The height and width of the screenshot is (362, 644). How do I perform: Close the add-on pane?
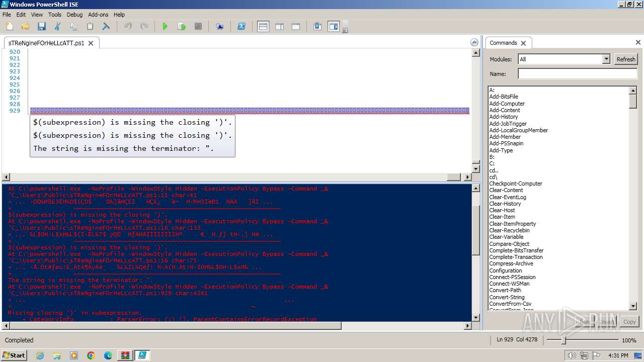tap(638, 43)
